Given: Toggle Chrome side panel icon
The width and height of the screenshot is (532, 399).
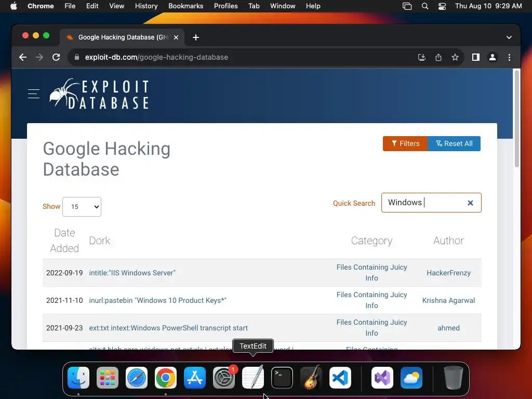Looking at the screenshot, I should 476,57.
